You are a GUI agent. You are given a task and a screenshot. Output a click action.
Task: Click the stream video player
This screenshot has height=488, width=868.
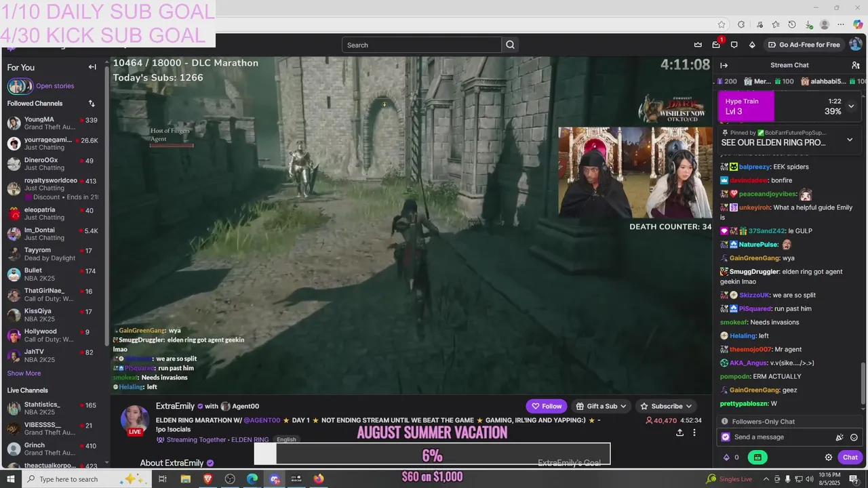pos(411,225)
